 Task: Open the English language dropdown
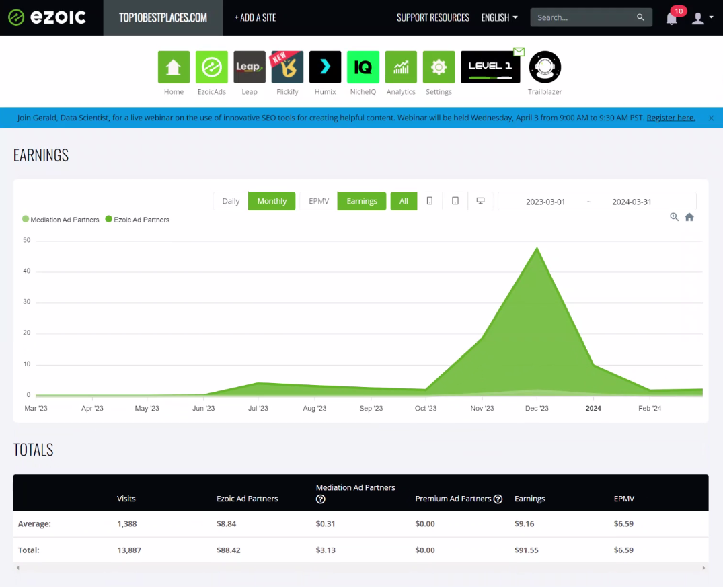(499, 17)
